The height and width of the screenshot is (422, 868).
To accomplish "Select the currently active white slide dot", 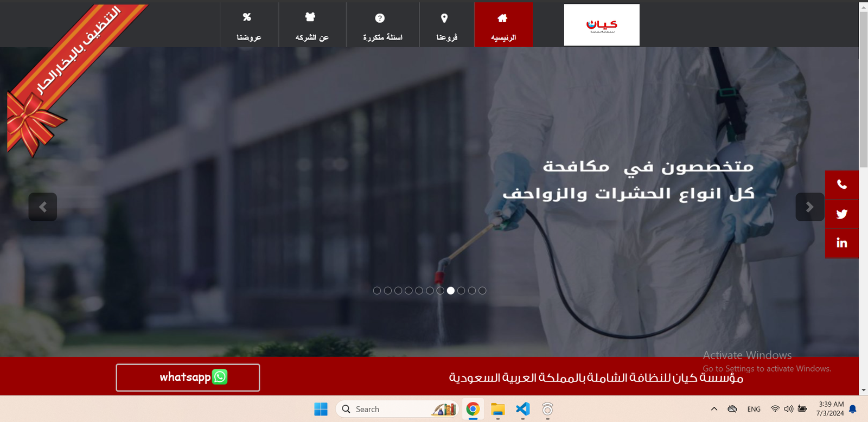I will tap(451, 291).
